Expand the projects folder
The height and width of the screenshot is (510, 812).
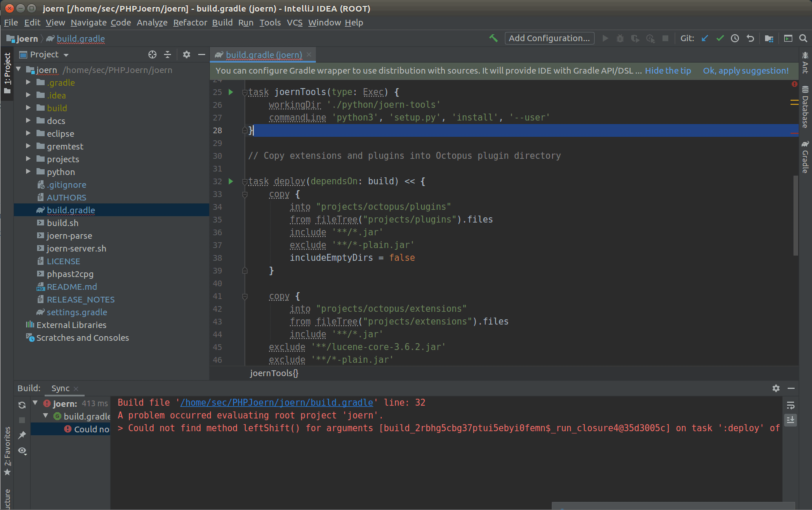coord(28,159)
